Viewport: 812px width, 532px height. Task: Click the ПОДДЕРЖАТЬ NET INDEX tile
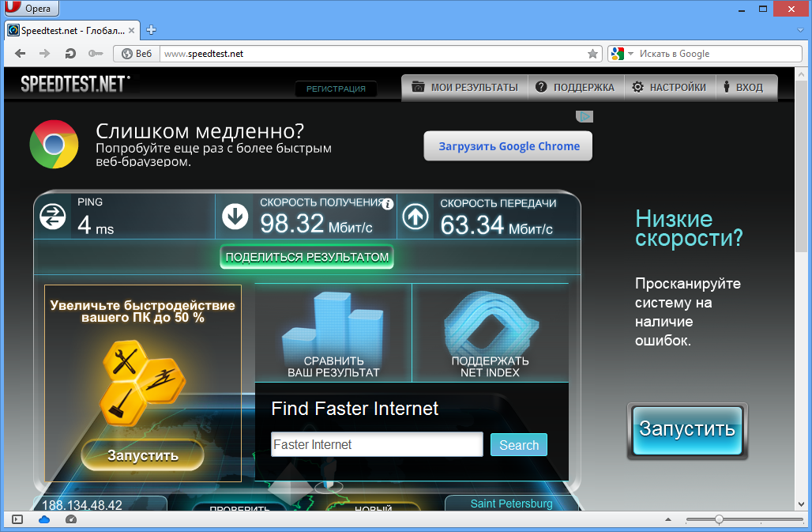[x=490, y=333]
